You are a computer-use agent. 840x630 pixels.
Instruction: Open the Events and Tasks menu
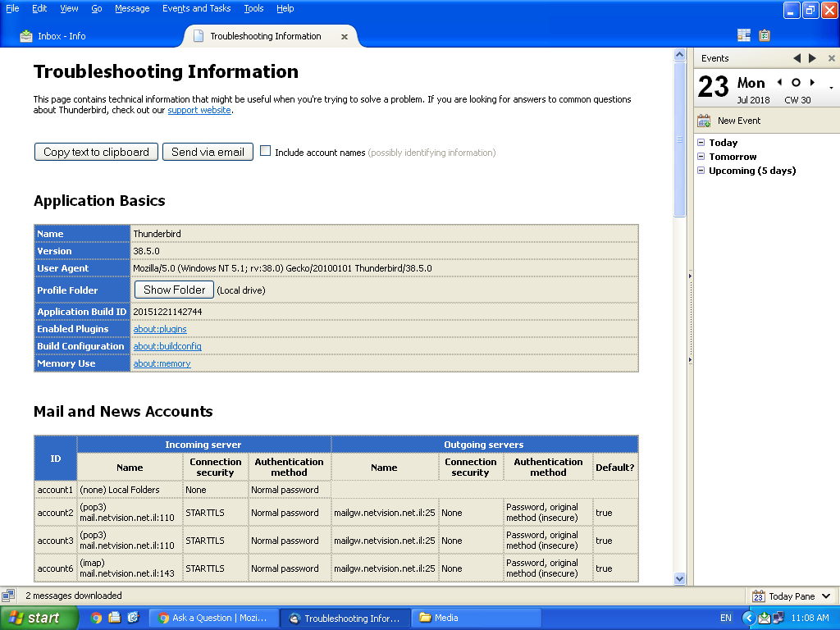[x=197, y=8]
